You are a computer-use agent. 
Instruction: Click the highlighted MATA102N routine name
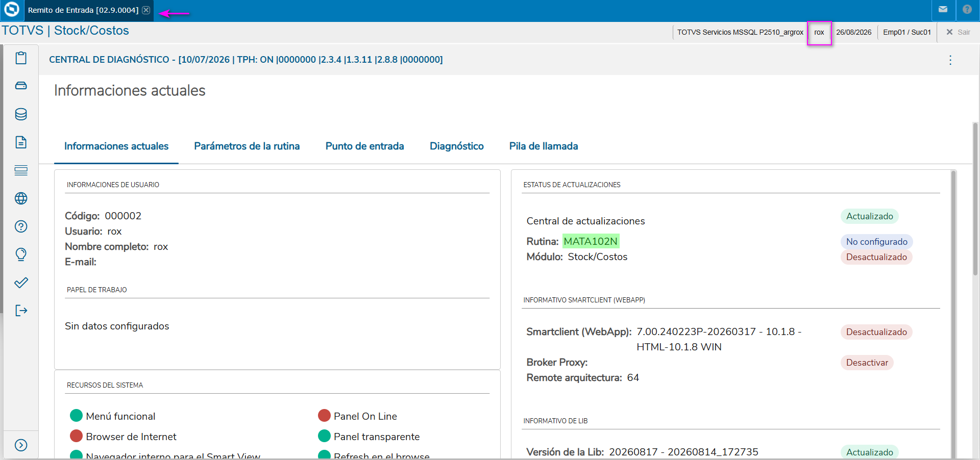click(x=591, y=241)
